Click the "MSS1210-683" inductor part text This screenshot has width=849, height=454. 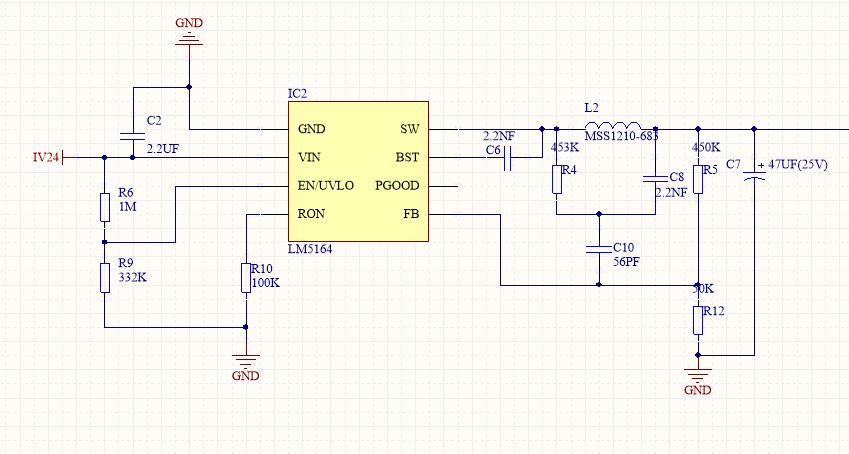(x=621, y=135)
